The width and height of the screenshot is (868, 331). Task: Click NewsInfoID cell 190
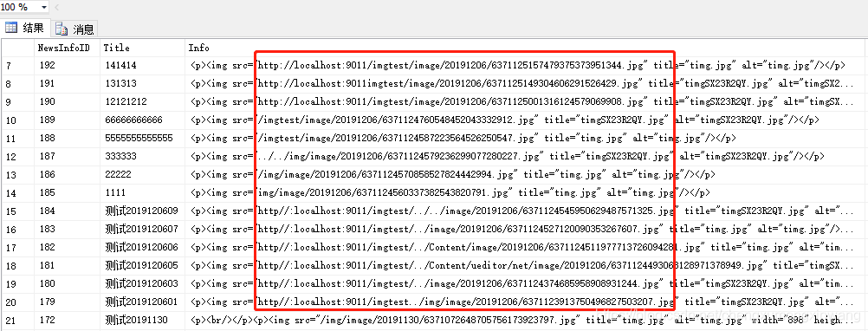click(x=67, y=102)
